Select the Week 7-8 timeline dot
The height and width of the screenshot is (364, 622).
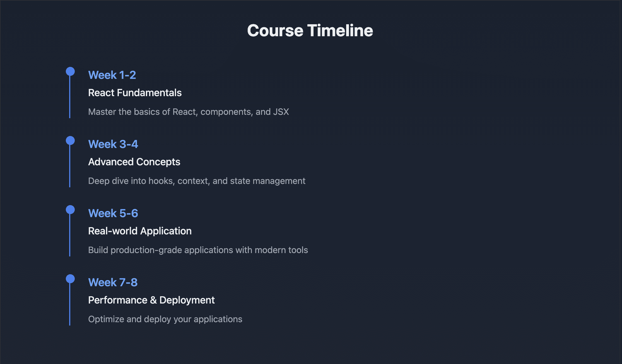pyautogui.click(x=70, y=279)
